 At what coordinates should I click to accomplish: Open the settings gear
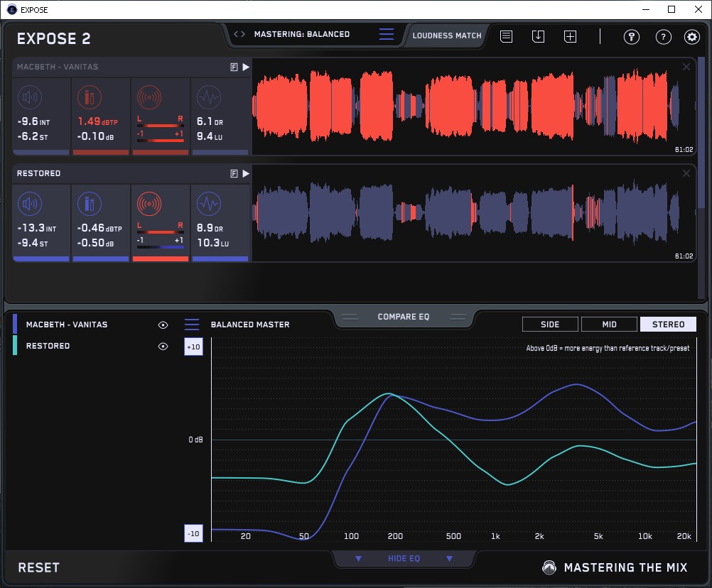click(691, 37)
